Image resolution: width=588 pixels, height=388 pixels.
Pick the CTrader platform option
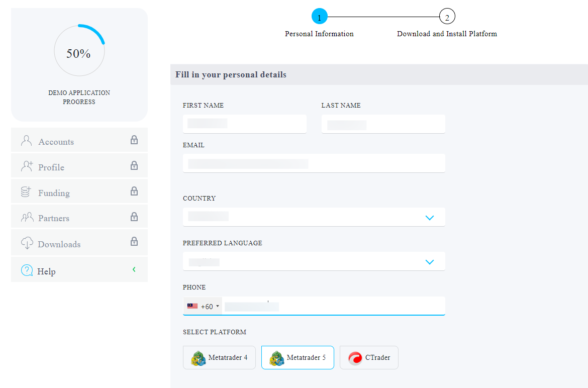pyautogui.click(x=369, y=358)
